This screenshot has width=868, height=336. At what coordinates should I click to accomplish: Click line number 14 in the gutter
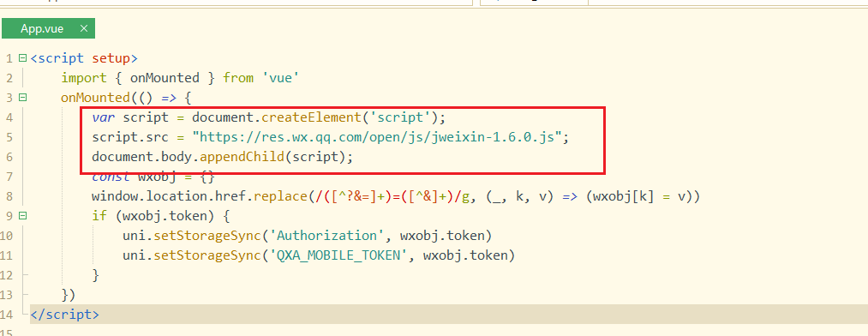pyautogui.click(x=7, y=315)
